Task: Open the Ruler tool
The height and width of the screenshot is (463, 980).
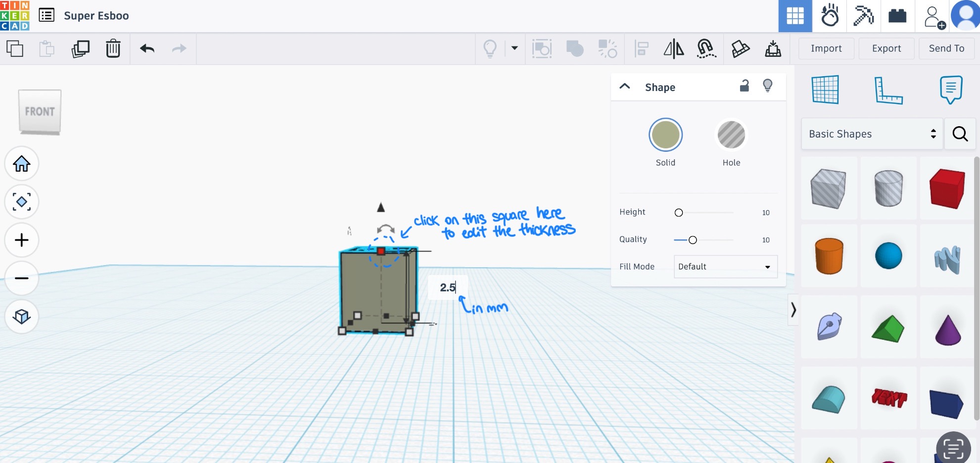Action: pos(888,90)
